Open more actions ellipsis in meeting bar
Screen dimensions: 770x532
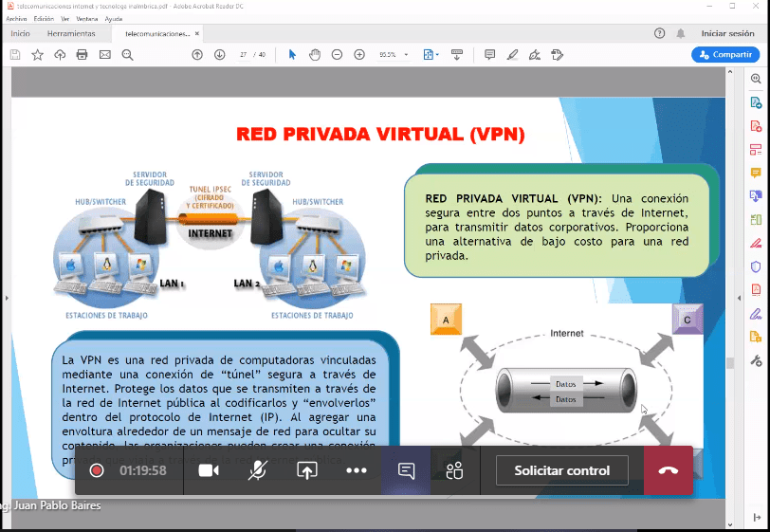(356, 470)
